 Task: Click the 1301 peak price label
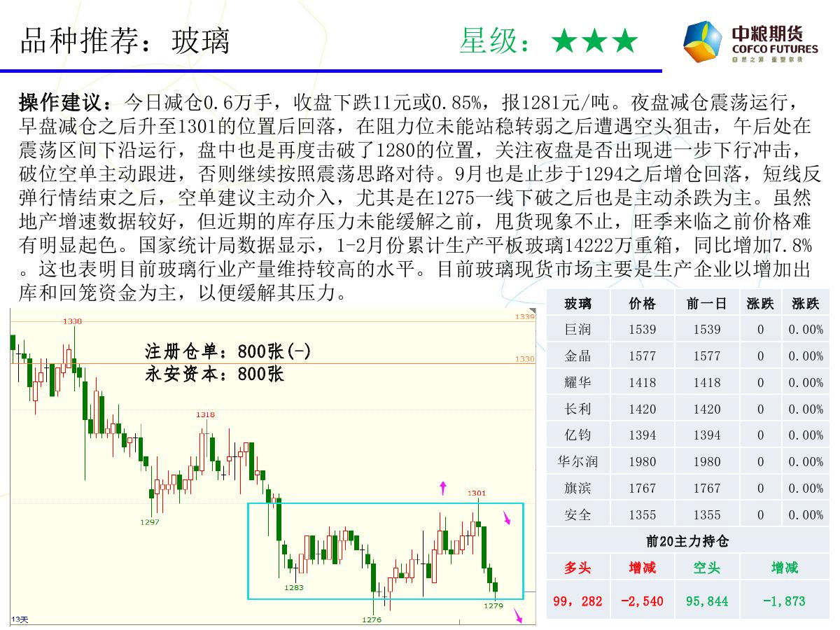pyautogui.click(x=477, y=493)
